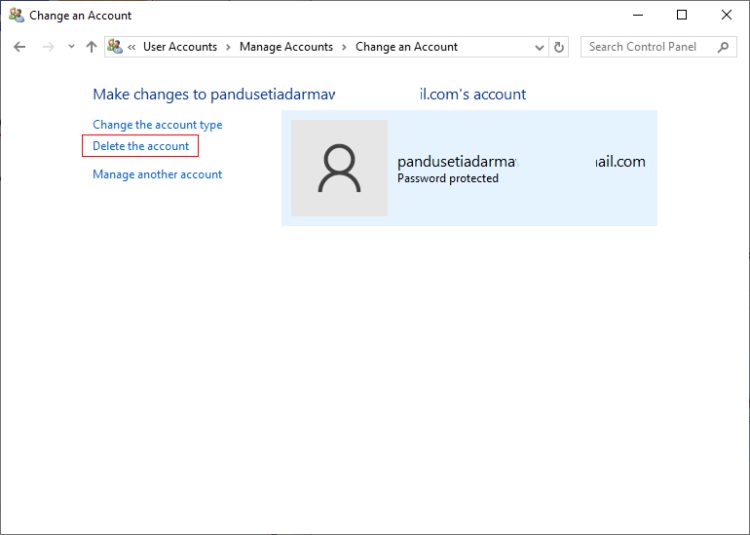Click the Back arrow in navigation bar
750x535 pixels.
pyautogui.click(x=20, y=47)
